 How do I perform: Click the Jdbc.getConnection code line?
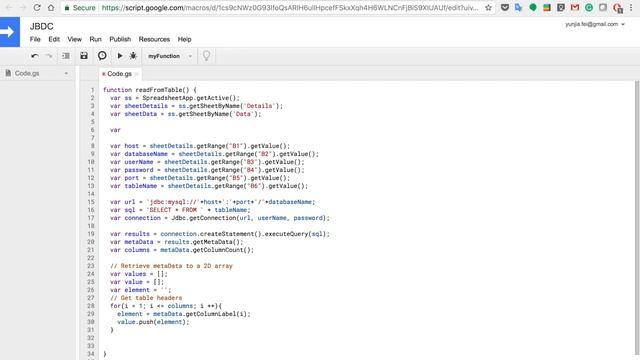click(220, 218)
